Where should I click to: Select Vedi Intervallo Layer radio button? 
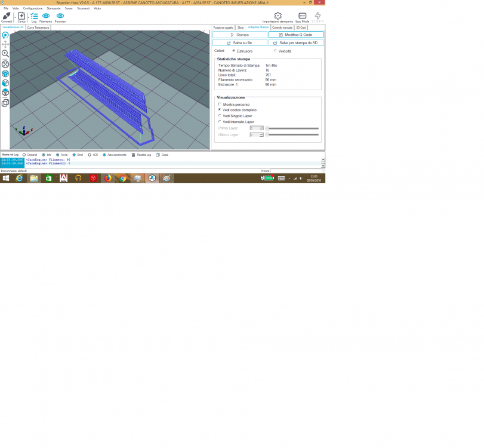click(x=220, y=121)
